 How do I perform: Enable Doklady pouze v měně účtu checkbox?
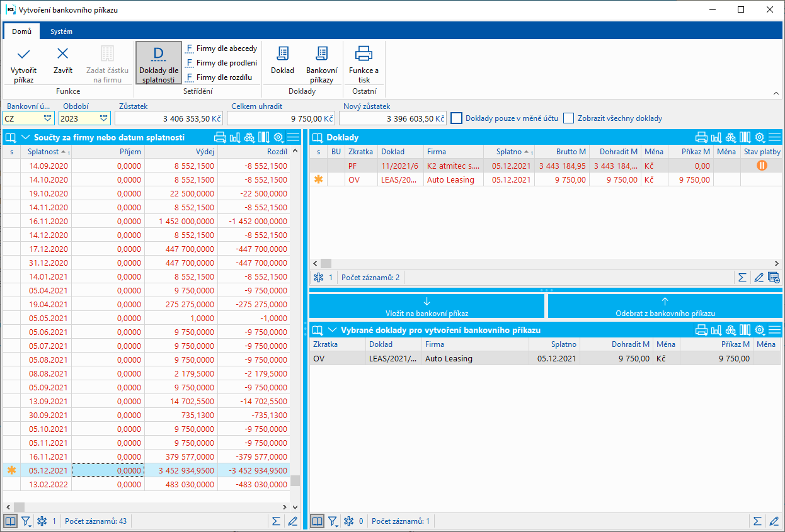click(x=457, y=118)
